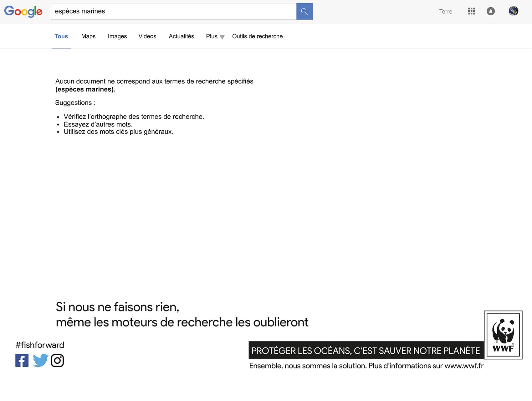Image resolution: width=532 pixels, height=401 pixels.
Task: Open the Google apps grid icon
Action: (x=471, y=11)
